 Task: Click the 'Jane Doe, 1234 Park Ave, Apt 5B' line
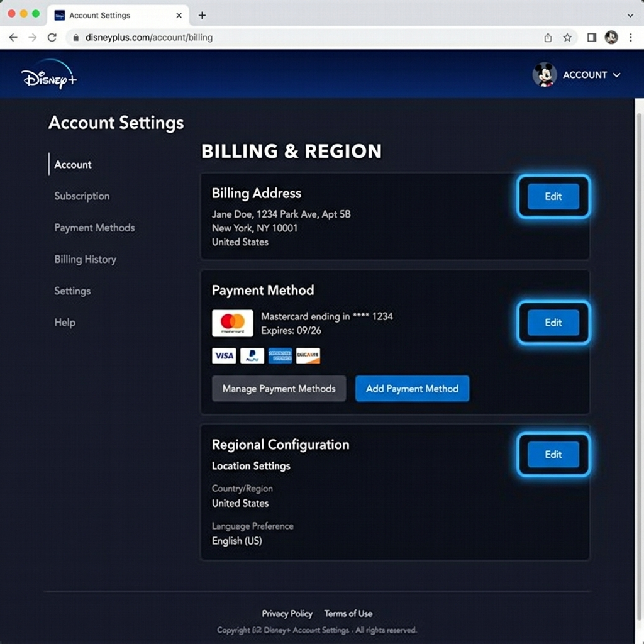point(281,214)
